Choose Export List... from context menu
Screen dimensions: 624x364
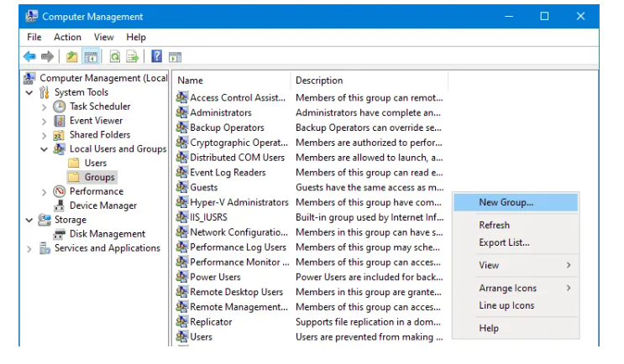pyautogui.click(x=516, y=242)
